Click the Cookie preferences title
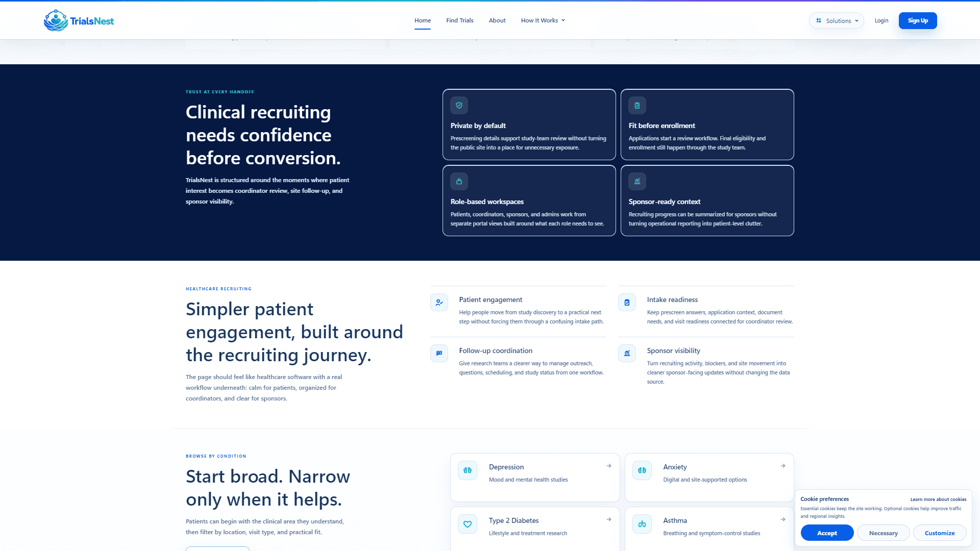The height and width of the screenshot is (551, 980). point(824,499)
